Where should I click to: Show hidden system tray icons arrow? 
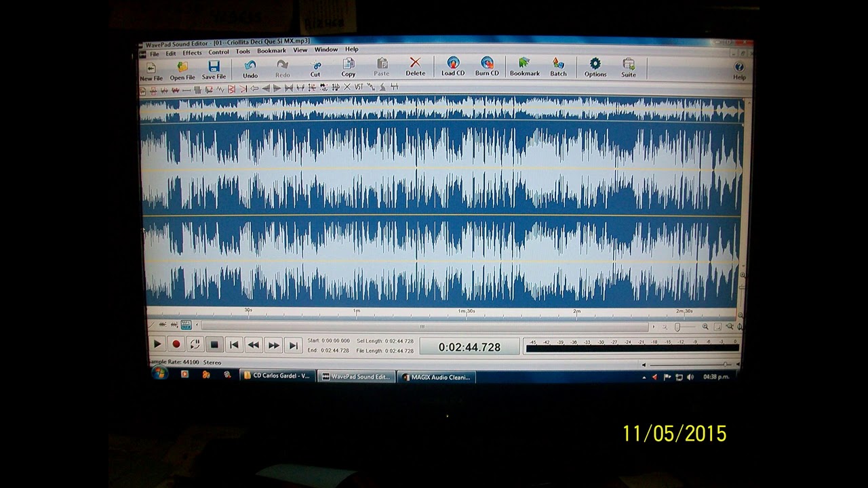coord(644,378)
